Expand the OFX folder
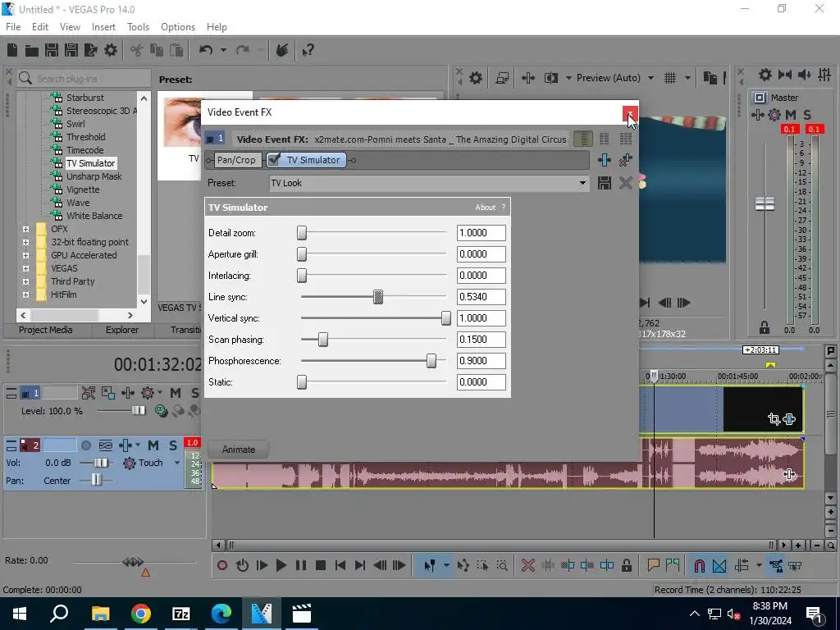The height and width of the screenshot is (630, 840). (x=25, y=229)
